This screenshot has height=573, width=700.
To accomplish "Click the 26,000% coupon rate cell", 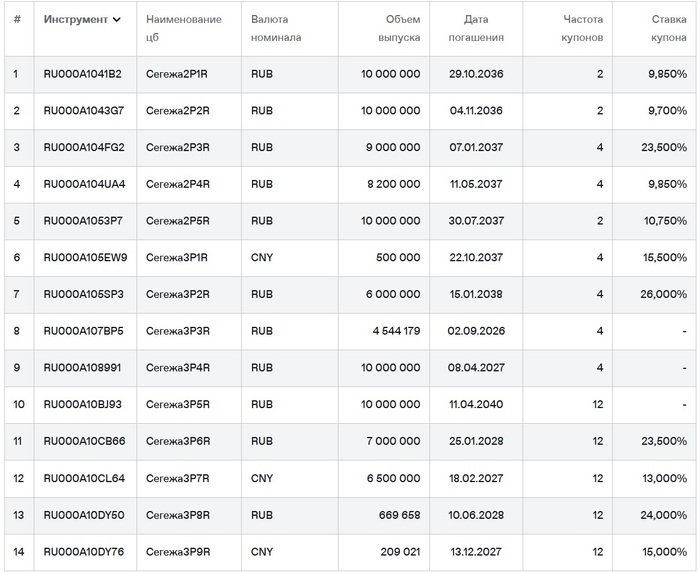I will pyautogui.click(x=664, y=294).
